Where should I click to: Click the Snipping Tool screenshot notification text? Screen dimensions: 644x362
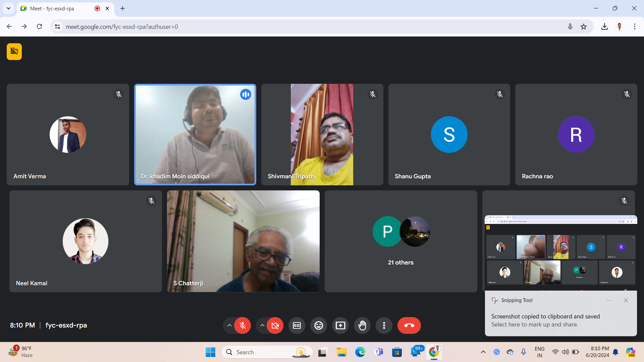(545, 320)
